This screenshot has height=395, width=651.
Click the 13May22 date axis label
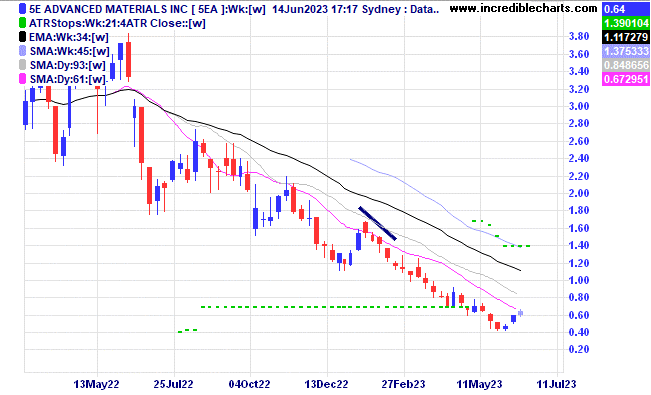pyautogui.click(x=96, y=384)
